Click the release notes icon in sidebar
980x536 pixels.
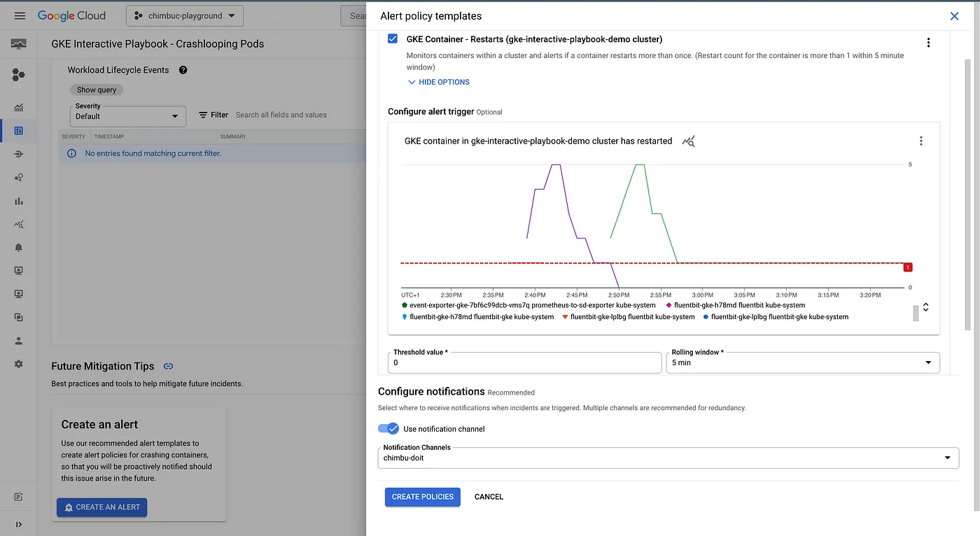tap(19, 497)
